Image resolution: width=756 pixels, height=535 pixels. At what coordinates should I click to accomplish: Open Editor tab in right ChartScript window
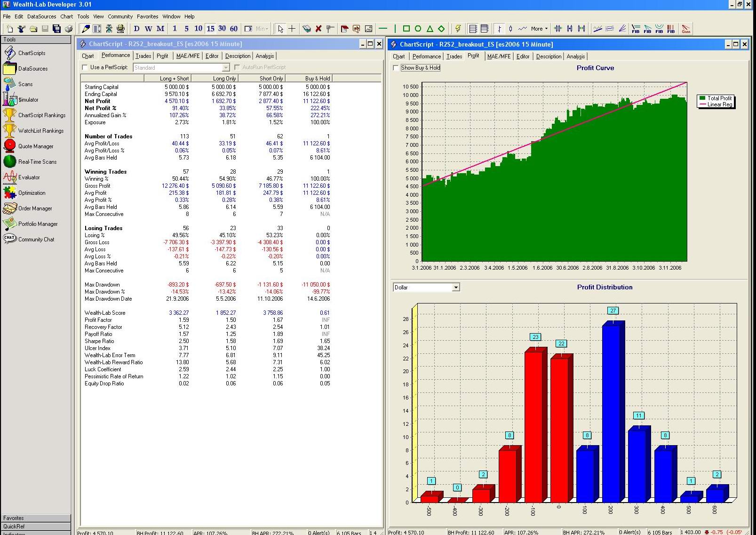[x=523, y=56]
